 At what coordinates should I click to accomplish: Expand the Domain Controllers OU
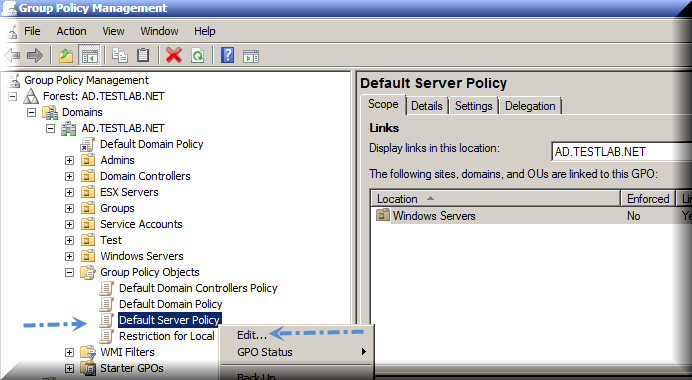pyautogui.click(x=69, y=177)
